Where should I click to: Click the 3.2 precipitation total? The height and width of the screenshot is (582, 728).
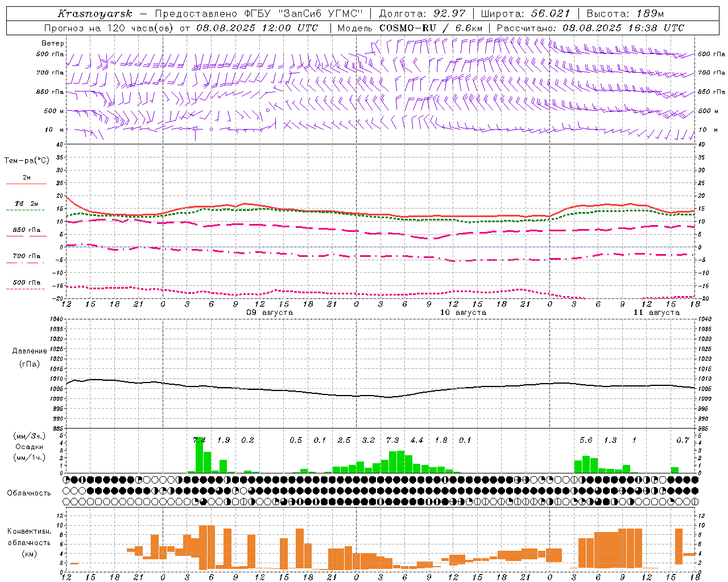pyautogui.click(x=369, y=440)
